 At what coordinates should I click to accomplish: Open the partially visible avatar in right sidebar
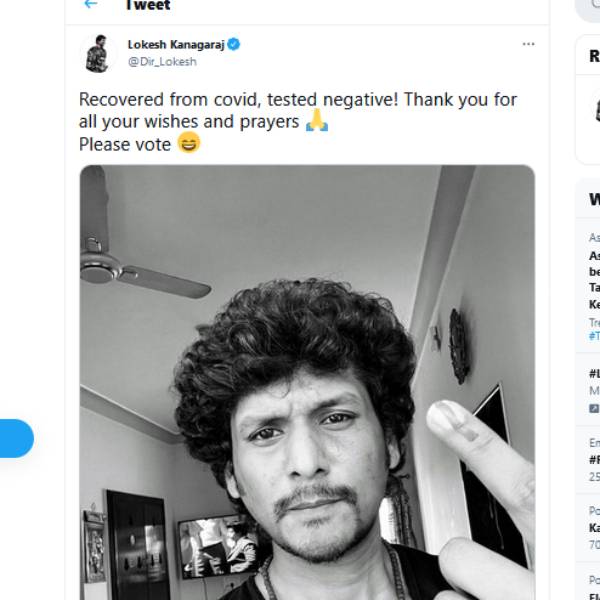[597, 107]
